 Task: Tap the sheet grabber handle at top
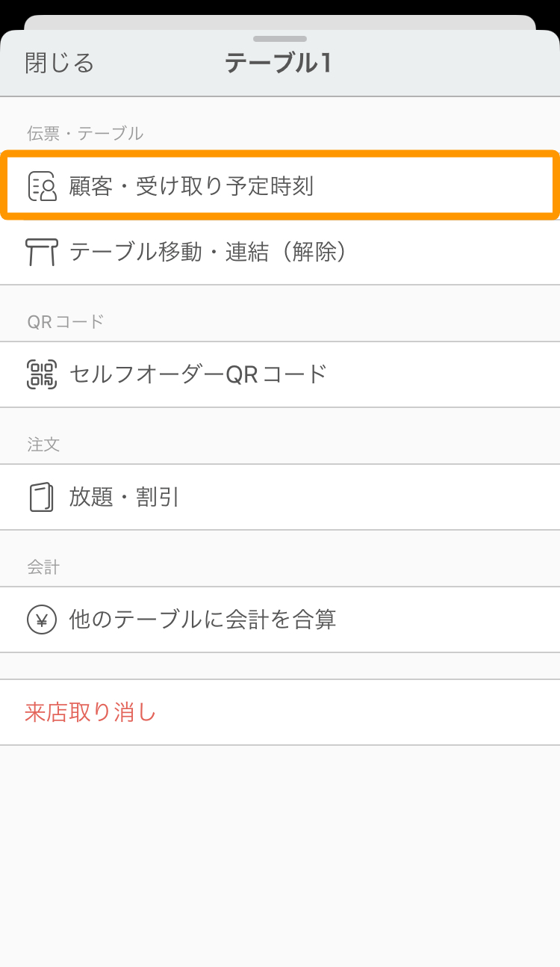pyautogui.click(x=280, y=39)
